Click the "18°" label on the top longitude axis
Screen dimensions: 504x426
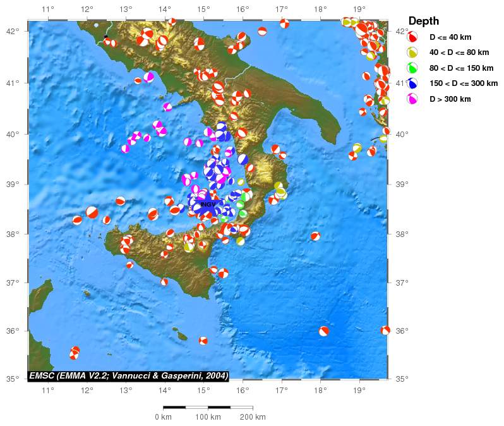coord(320,9)
